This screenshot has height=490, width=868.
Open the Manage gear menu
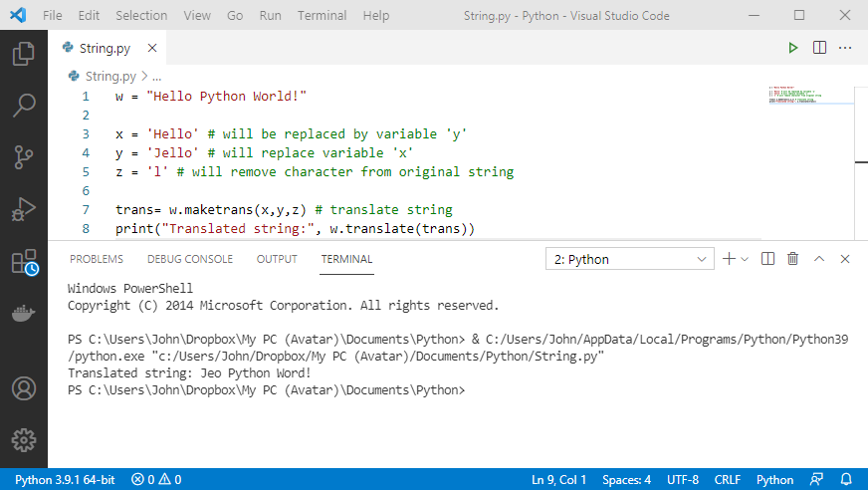(x=23, y=440)
